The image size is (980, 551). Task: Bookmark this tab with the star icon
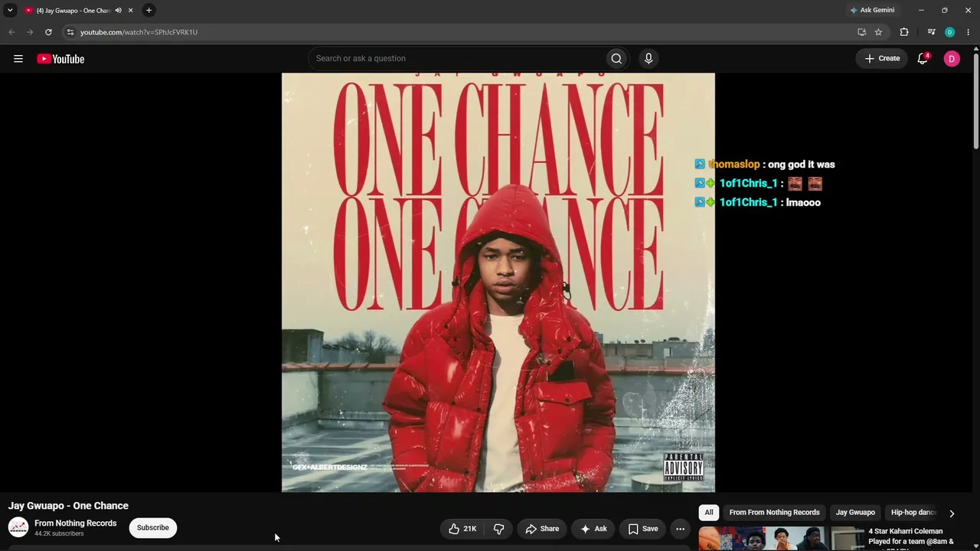click(878, 32)
